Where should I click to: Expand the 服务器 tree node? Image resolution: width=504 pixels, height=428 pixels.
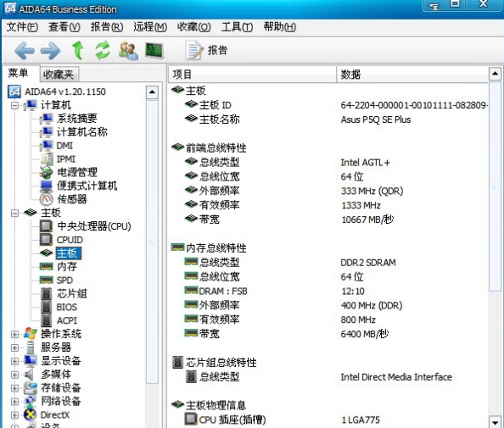(x=14, y=347)
